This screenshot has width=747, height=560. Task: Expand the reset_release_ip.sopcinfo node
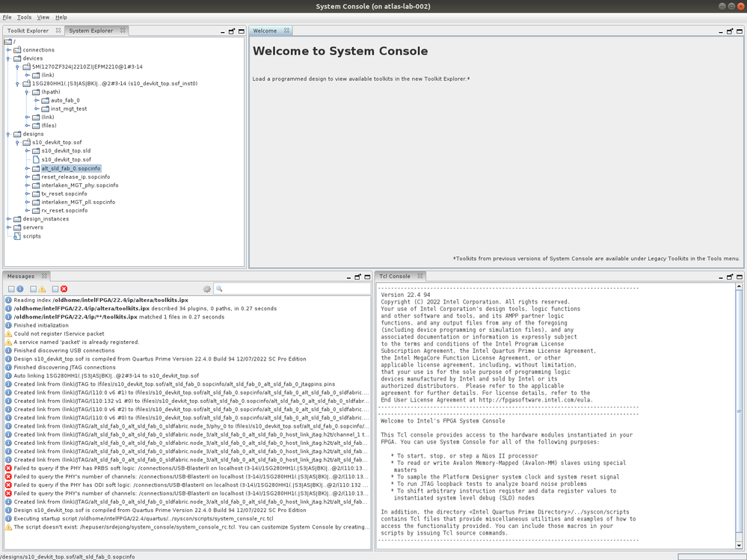pos(27,176)
